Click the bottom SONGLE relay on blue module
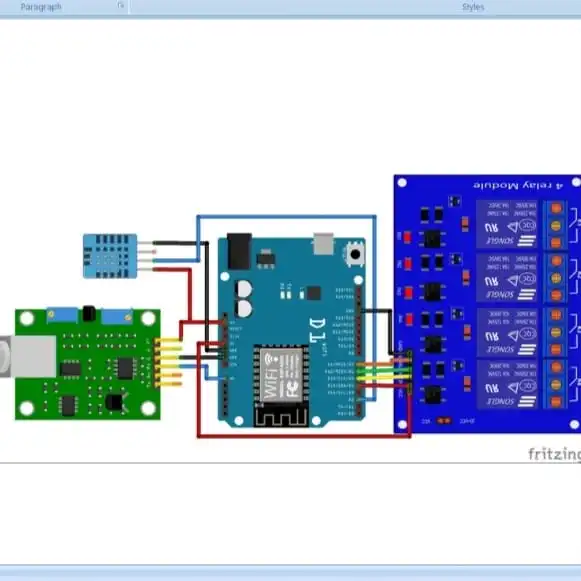581x581 pixels. [x=507, y=384]
